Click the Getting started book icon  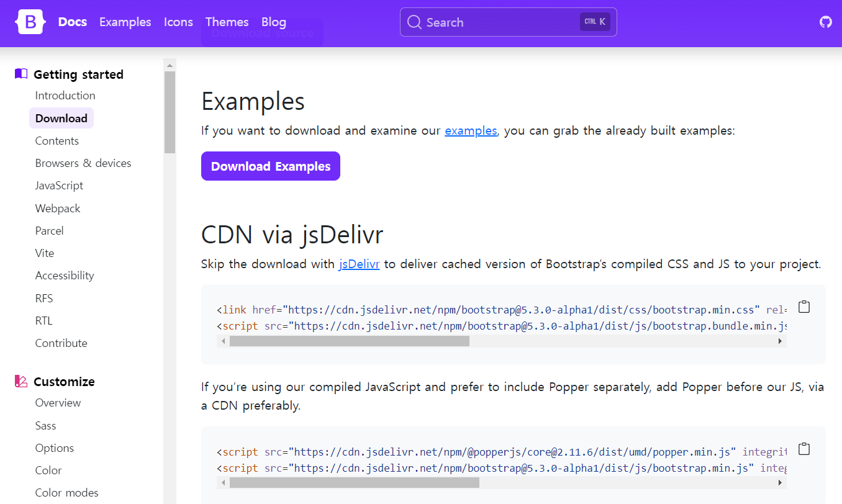[21, 74]
